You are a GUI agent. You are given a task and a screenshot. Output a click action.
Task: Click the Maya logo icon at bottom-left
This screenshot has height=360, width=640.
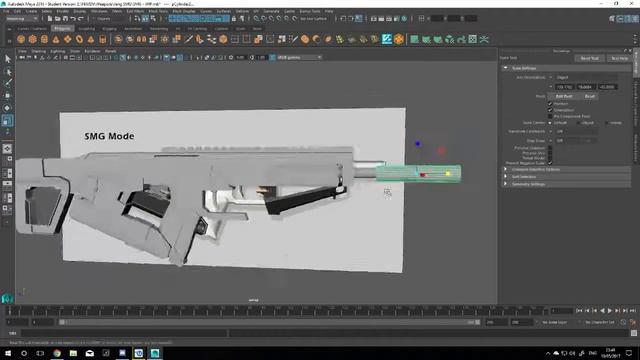[x=7, y=299]
